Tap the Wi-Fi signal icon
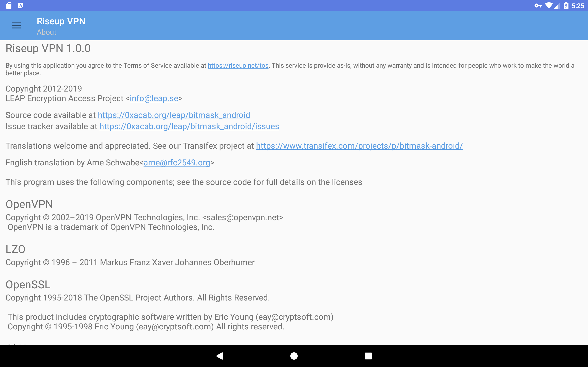 [x=549, y=6]
